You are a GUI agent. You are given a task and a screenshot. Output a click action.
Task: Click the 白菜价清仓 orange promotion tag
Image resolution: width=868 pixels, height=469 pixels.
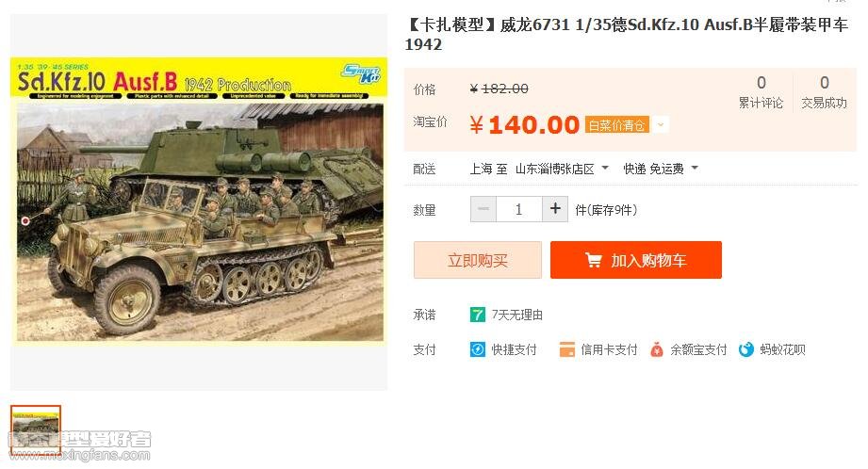tap(616, 125)
